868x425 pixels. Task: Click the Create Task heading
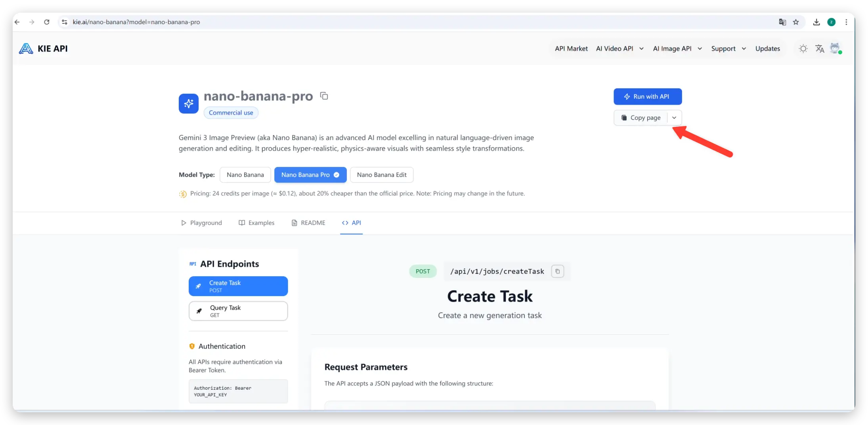click(490, 297)
